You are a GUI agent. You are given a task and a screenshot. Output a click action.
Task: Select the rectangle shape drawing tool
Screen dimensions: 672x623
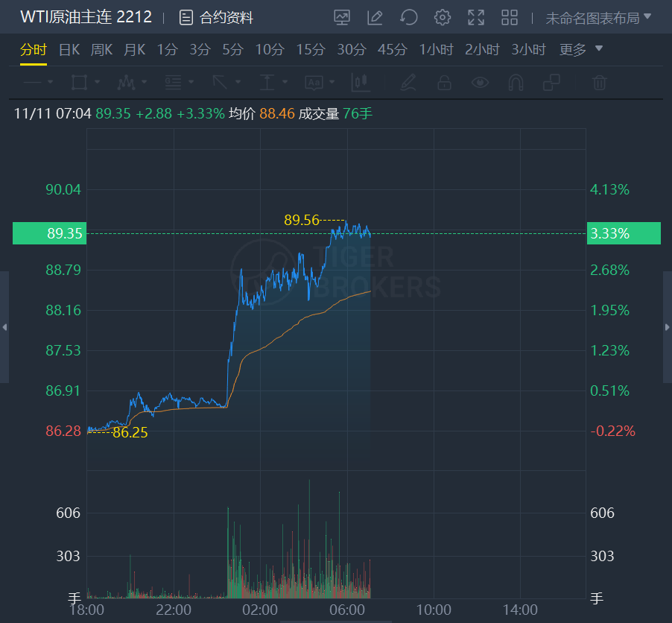click(x=79, y=82)
